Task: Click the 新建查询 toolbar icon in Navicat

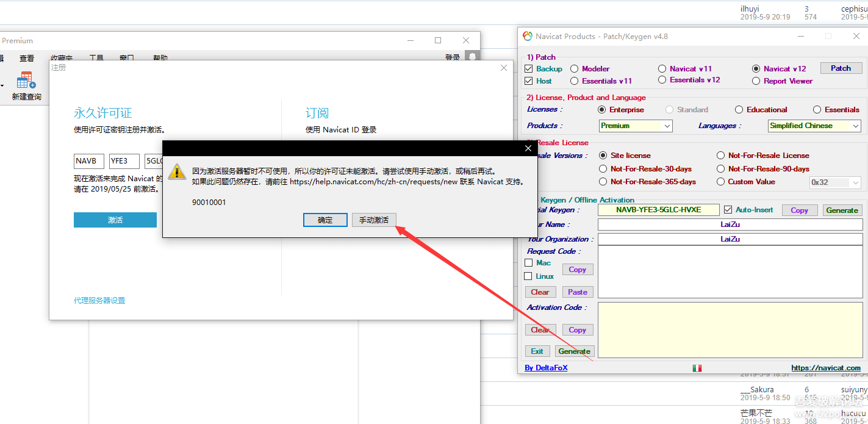Action: pyautogui.click(x=26, y=86)
